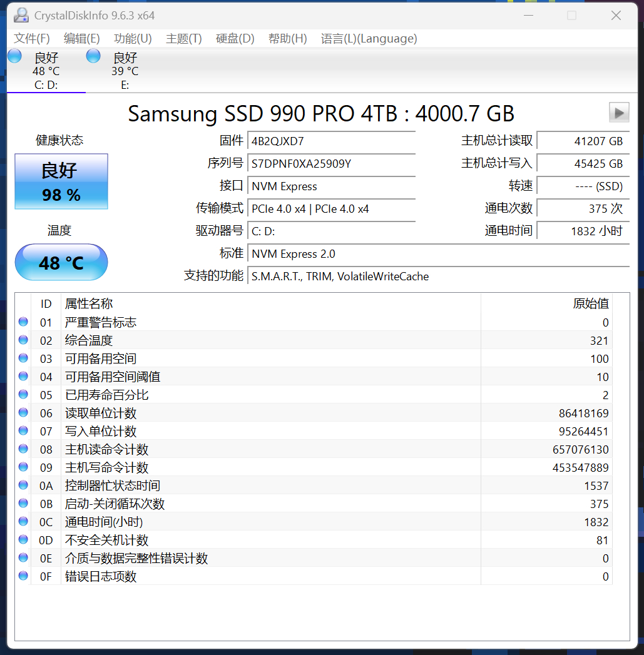Click the CrystalDiskInfo application icon in the title bar

(x=21, y=14)
